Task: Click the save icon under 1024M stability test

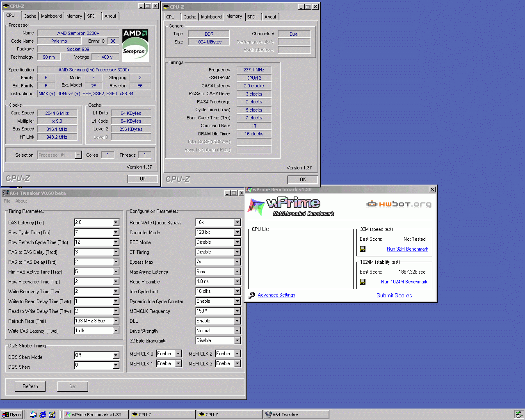Action: click(x=363, y=282)
